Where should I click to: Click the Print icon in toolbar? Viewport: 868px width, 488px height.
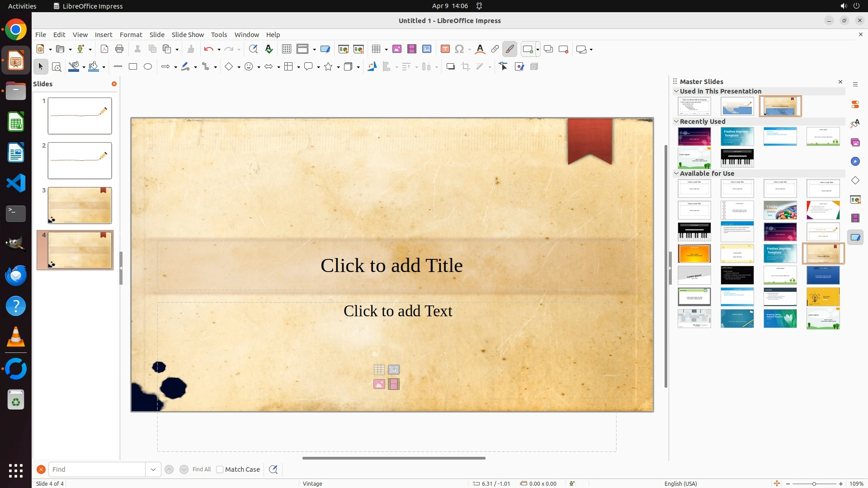point(119,49)
